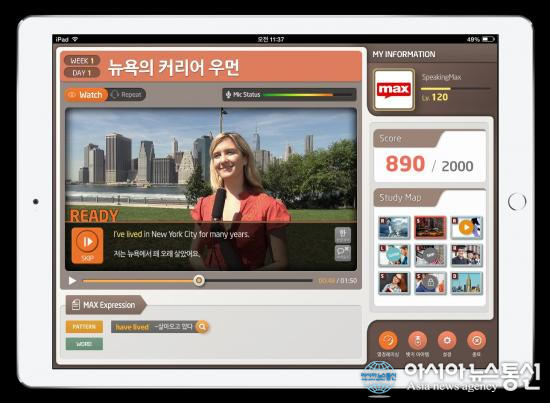The width and height of the screenshot is (550, 403).
Task: Toggle the speech bubble button on the video
Action: click(343, 253)
